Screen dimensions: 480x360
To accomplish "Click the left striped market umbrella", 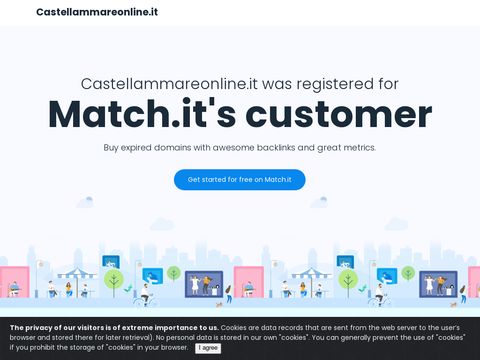I will click(77, 273).
